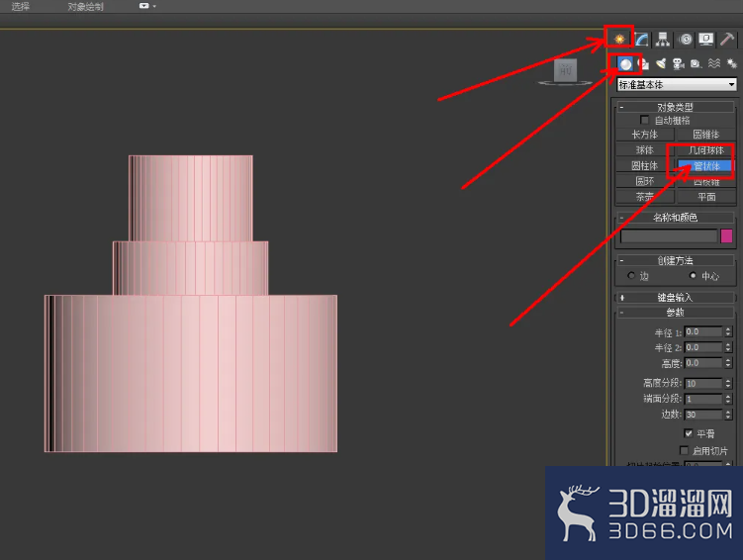This screenshot has width=743, height=560.
Task: Open the 标准基本体 category dropdown
Action: click(677, 85)
